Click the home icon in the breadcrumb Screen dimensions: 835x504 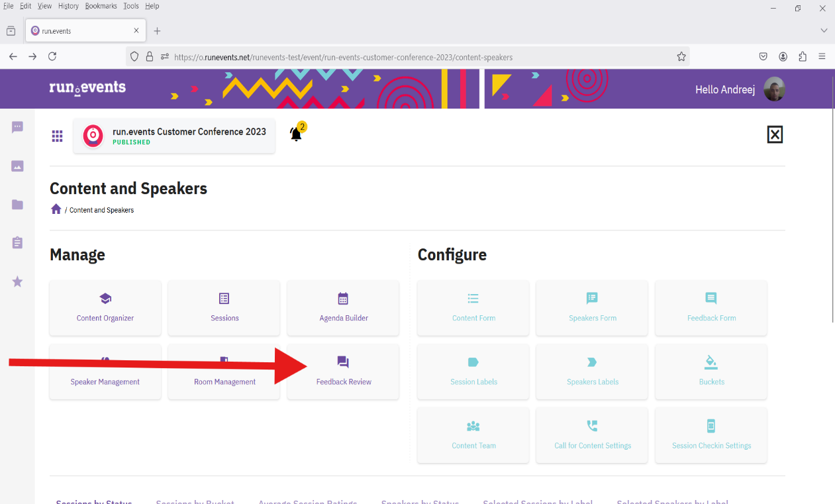click(x=56, y=209)
